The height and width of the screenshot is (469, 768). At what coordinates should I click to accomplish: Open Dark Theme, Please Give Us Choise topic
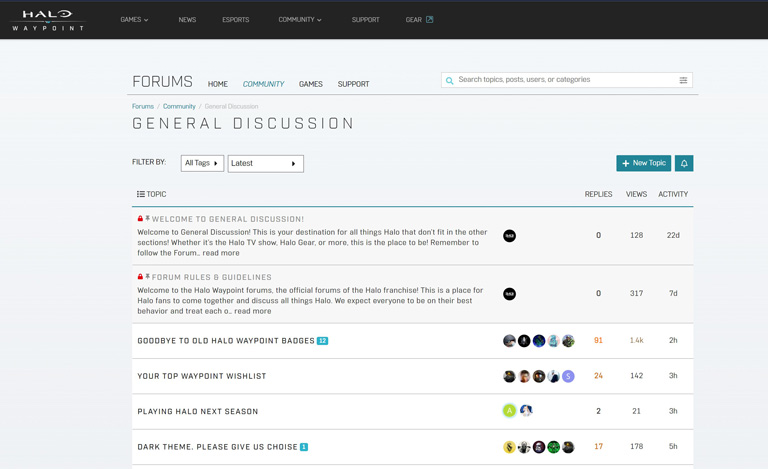[x=217, y=447]
